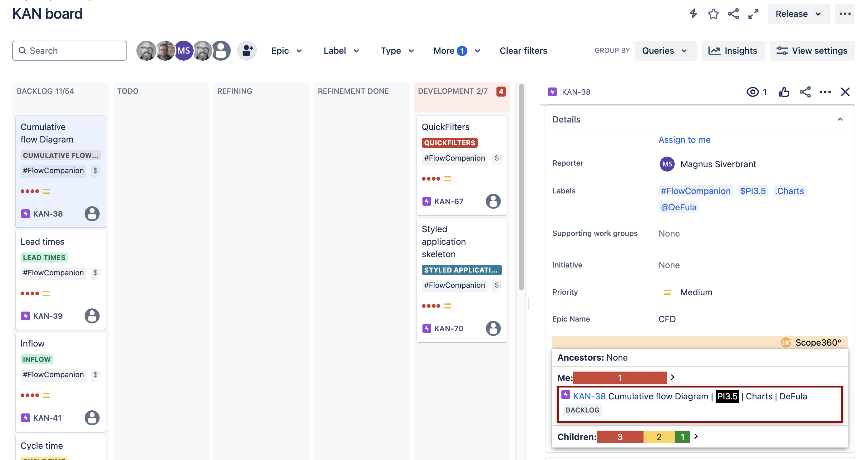Click the Assign to me link
Screen dimensions: 868x460
click(684, 140)
